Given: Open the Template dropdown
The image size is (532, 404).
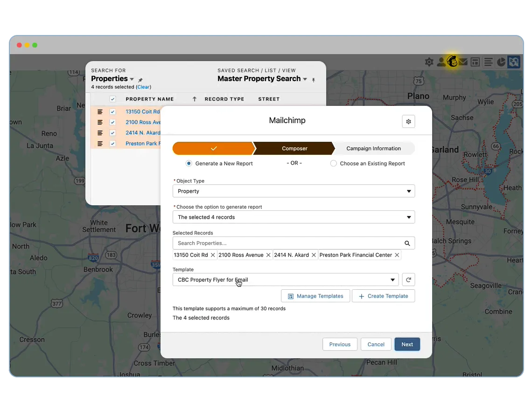Looking at the screenshot, I should point(285,280).
